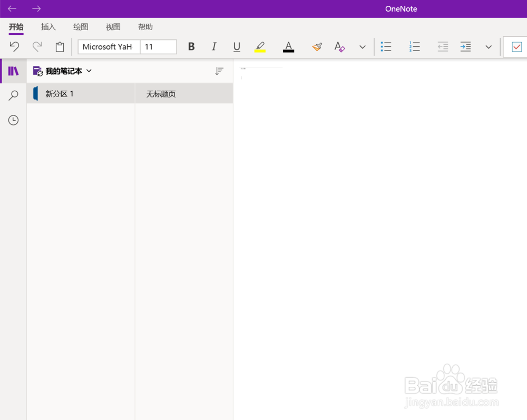Apply yellow text highlight color
Screen dimensions: 527x420
(260, 46)
